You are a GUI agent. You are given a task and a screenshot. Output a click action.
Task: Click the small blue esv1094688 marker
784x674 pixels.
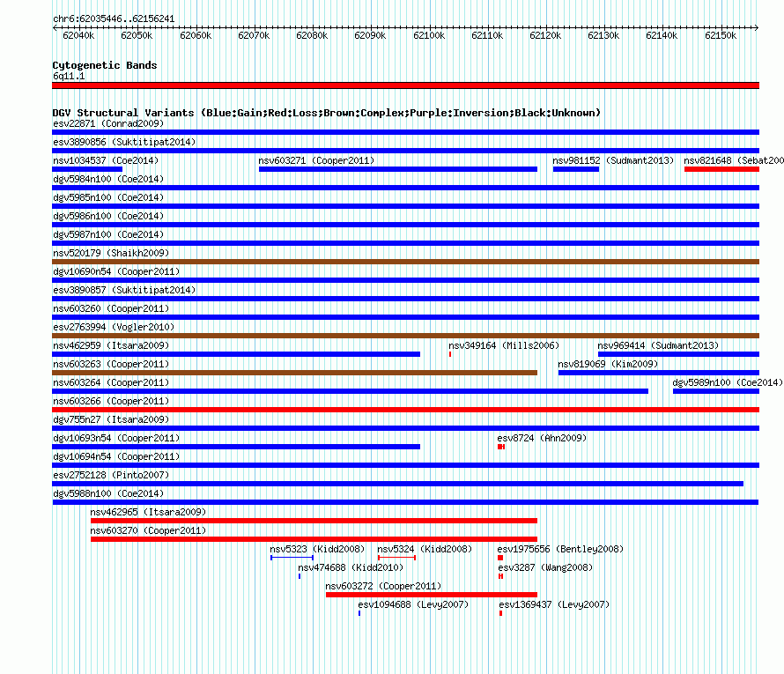(359, 613)
